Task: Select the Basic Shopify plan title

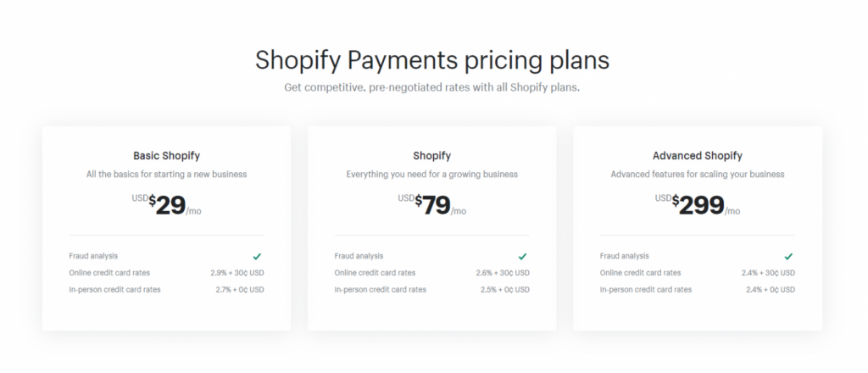Action: point(167,155)
